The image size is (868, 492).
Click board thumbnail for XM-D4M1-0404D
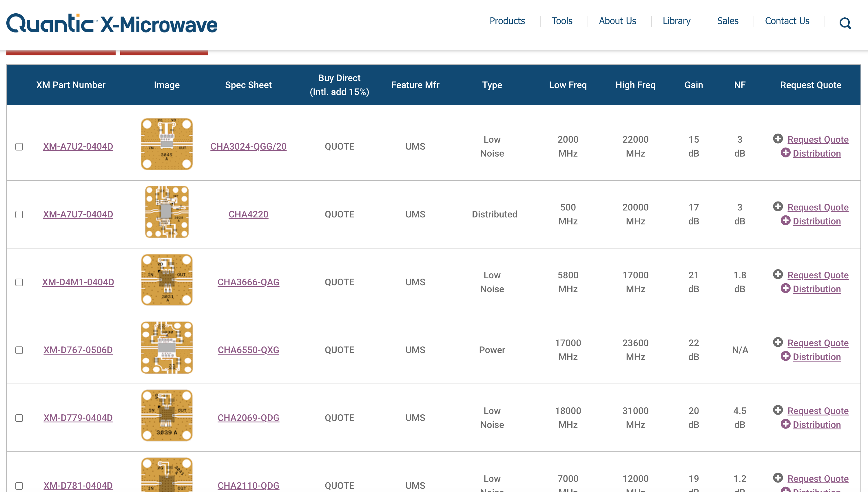tap(167, 280)
